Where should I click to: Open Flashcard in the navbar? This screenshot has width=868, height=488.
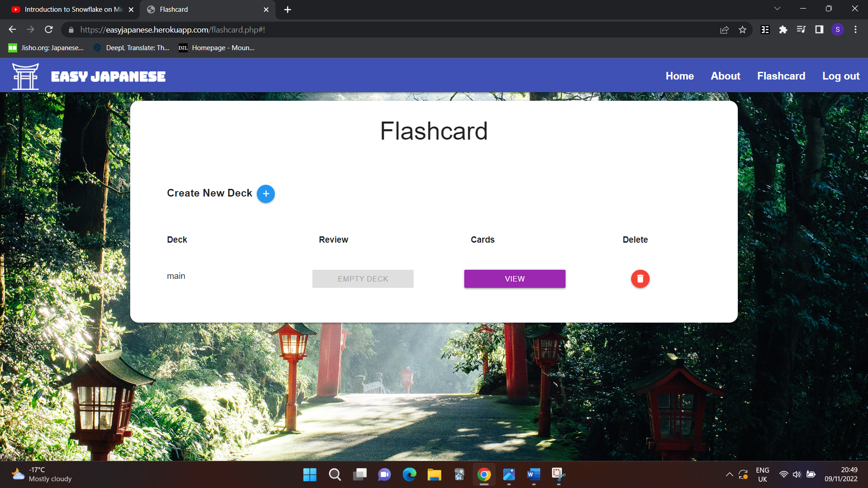point(781,76)
